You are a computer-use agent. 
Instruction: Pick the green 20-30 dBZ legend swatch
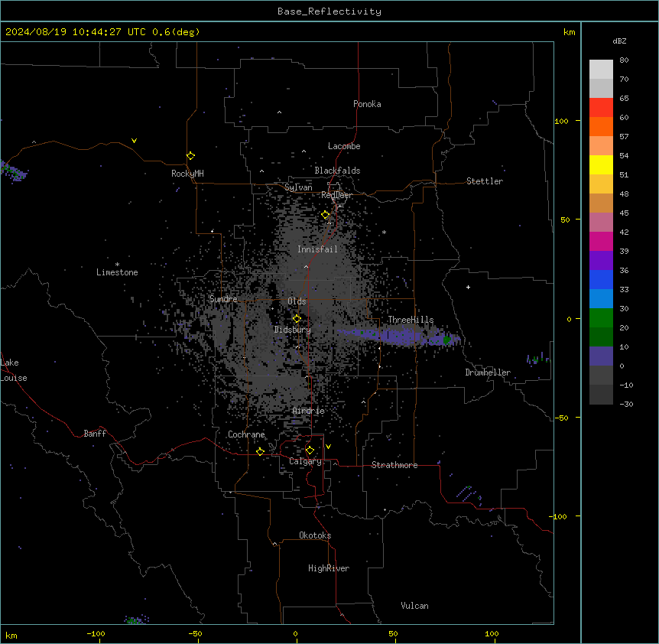[x=601, y=318]
